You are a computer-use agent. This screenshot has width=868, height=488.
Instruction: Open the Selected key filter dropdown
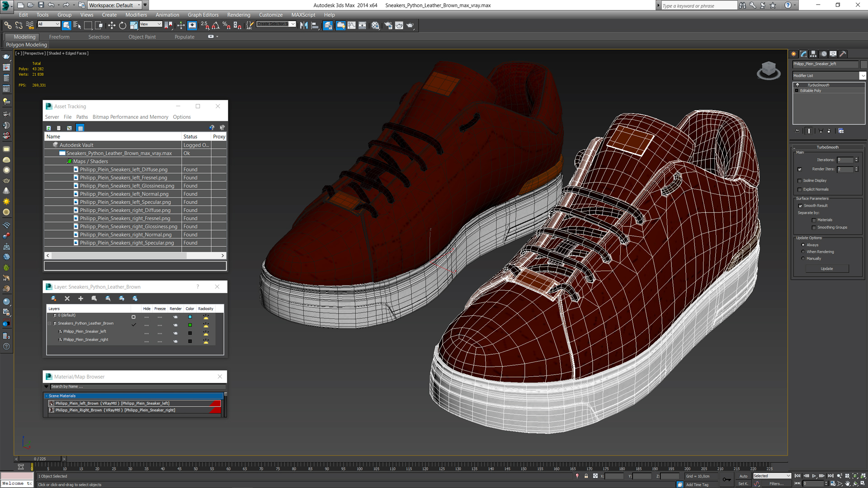pyautogui.click(x=772, y=476)
